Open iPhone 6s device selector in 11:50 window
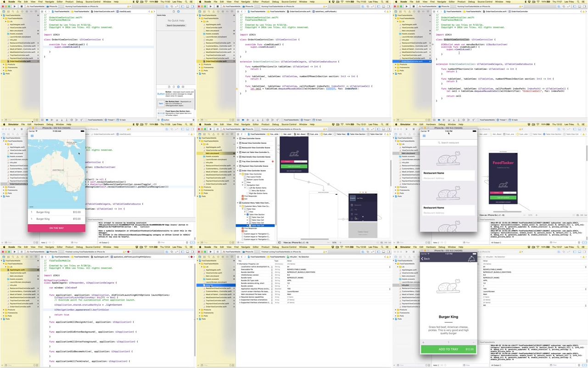Screen dimensions: 588x368 point(52,6)
